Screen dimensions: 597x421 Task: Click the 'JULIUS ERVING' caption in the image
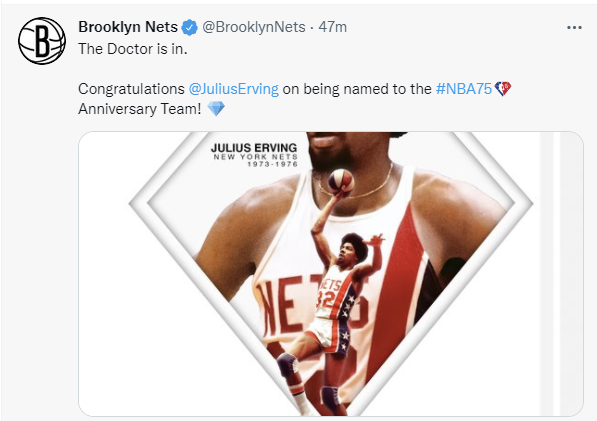click(x=254, y=148)
